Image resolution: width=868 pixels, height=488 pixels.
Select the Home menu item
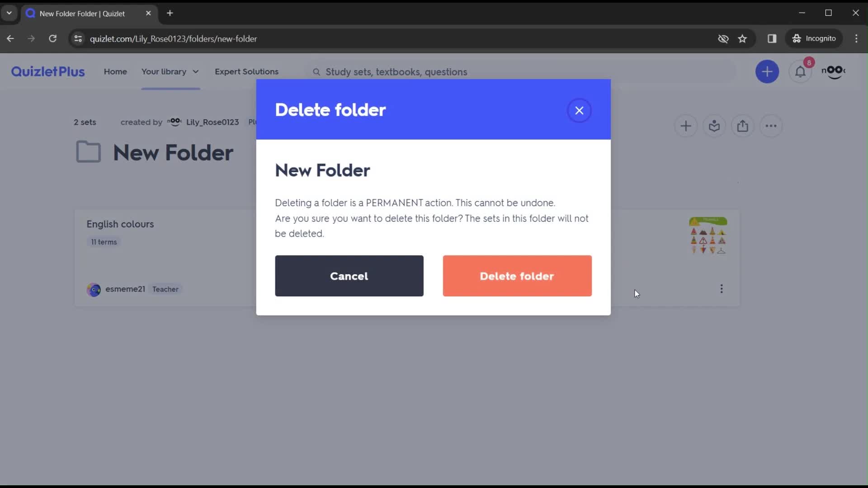pyautogui.click(x=116, y=71)
